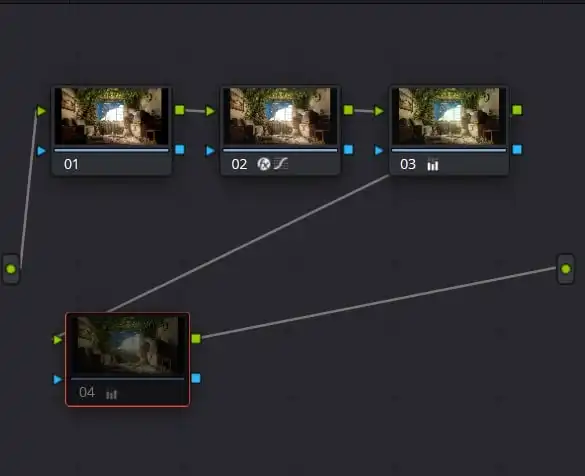Click the 04 node number label
This screenshot has height=476, width=585.
tap(87, 392)
